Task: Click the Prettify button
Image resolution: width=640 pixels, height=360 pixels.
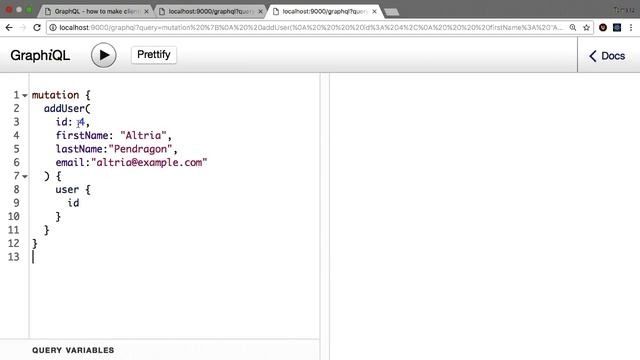Action: [154, 55]
